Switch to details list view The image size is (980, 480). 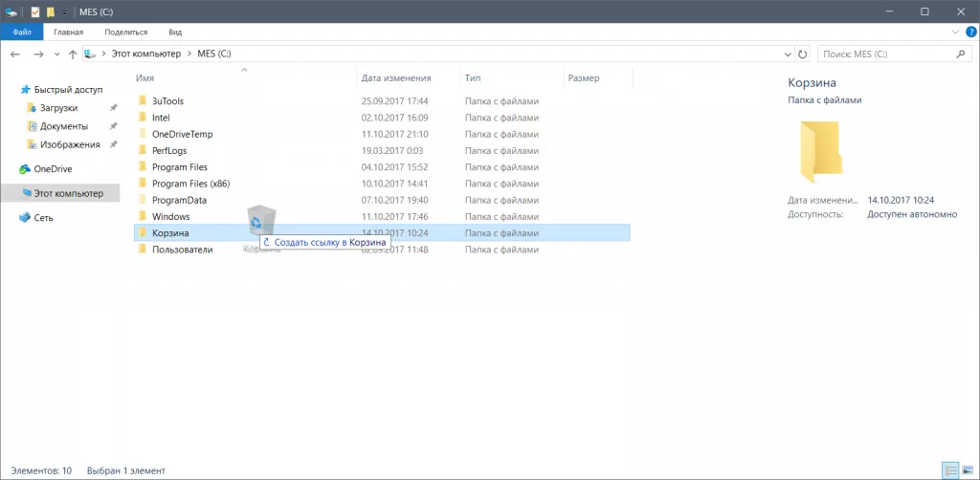950,470
